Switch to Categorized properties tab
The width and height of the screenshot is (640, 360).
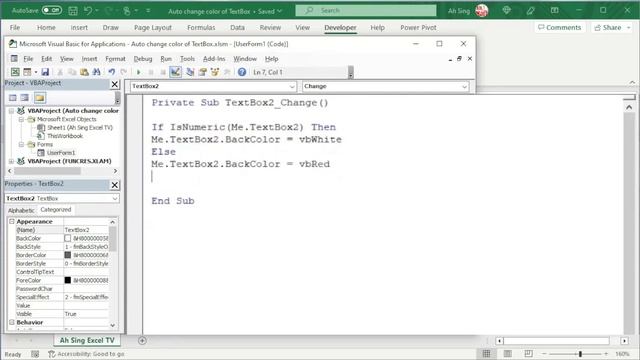[x=56, y=209]
